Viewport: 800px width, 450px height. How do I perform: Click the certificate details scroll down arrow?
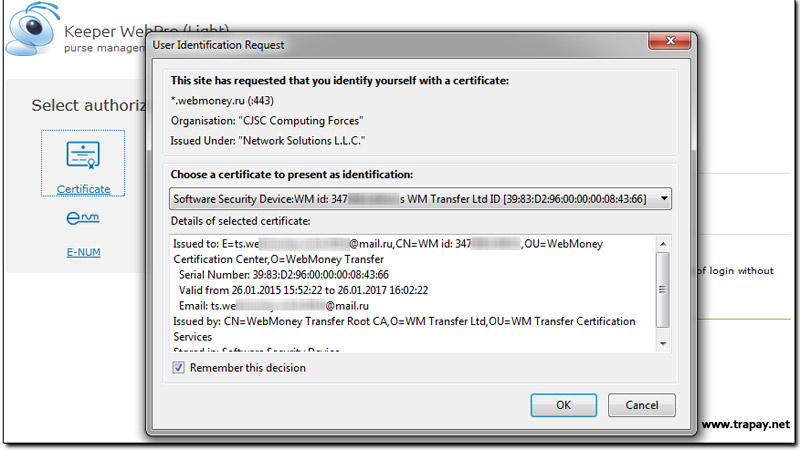click(x=663, y=343)
